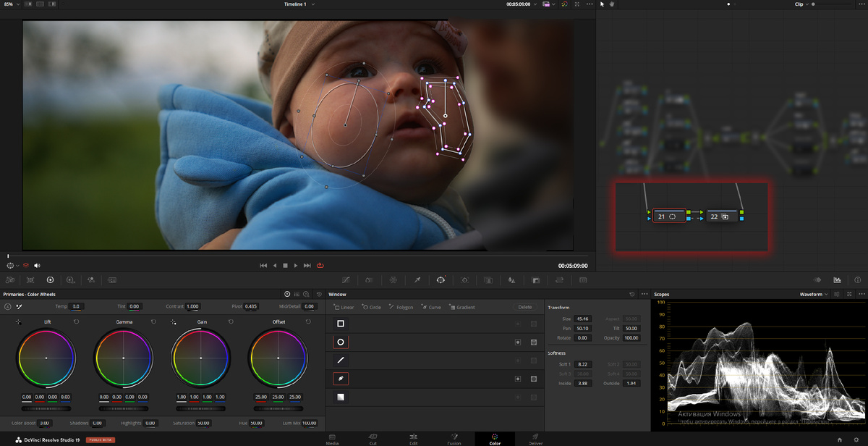
Task: Open the RGB Mixer palette icon
Action: (x=91, y=279)
